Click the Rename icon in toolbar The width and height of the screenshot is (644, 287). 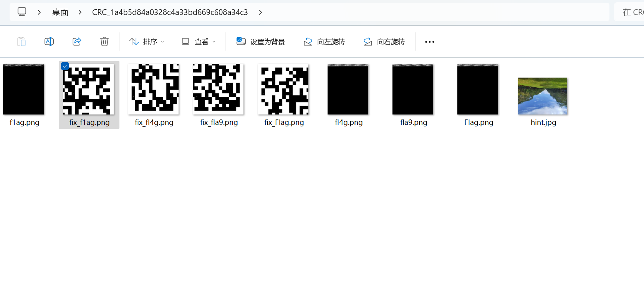pyautogui.click(x=49, y=41)
